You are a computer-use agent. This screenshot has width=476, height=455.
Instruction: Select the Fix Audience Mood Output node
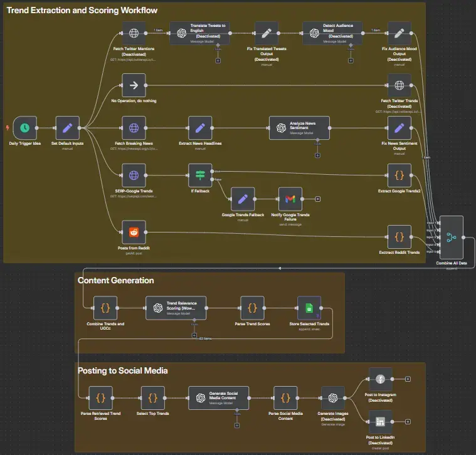[x=399, y=33]
